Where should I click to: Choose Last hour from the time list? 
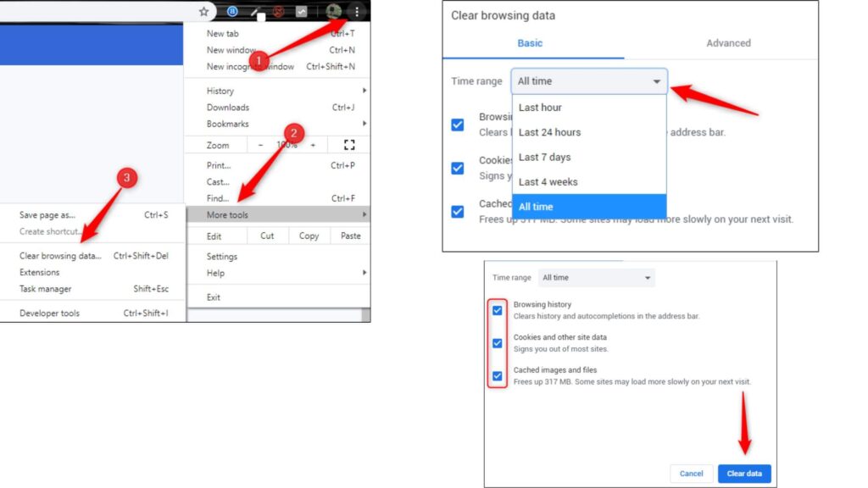pos(540,108)
